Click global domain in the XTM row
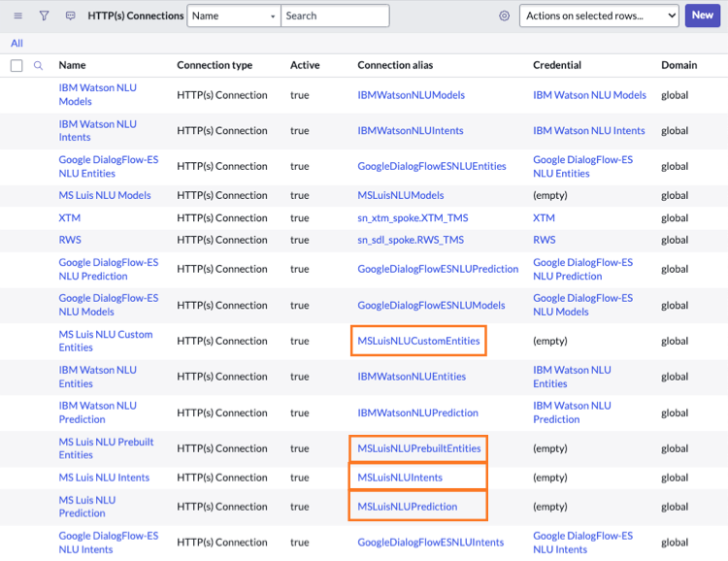Image resolution: width=728 pixels, height=561 pixels. pyautogui.click(x=675, y=217)
